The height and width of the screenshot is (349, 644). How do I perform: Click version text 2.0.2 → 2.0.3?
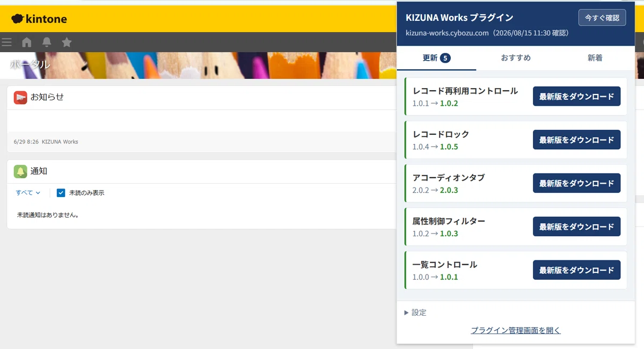[x=435, y=190]
